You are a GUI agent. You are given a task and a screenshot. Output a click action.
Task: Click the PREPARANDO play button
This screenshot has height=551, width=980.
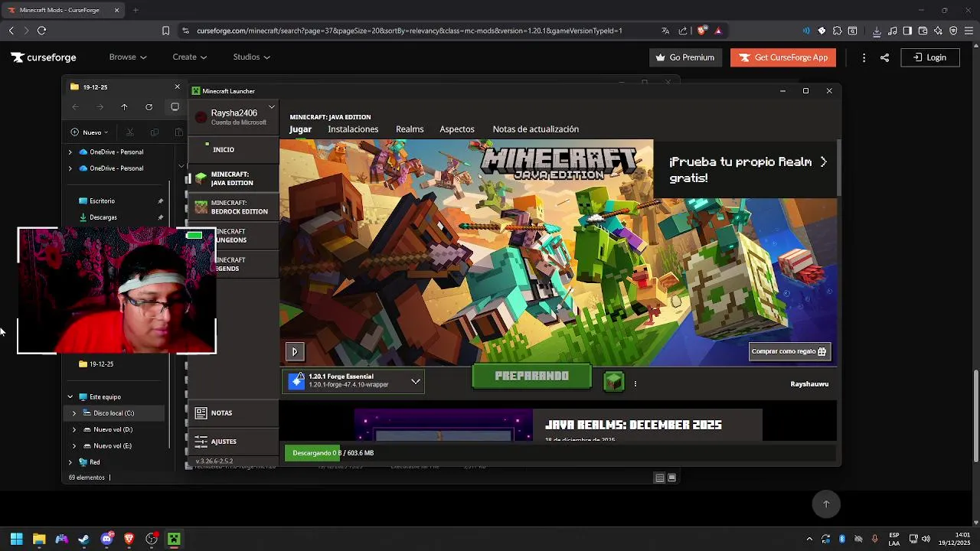coord(531,377)
